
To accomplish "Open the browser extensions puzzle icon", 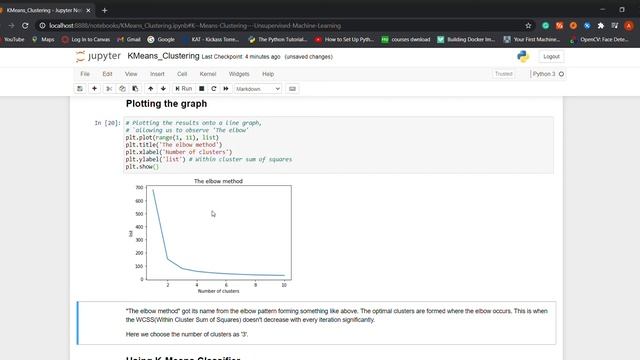I will tap(601, 25).
